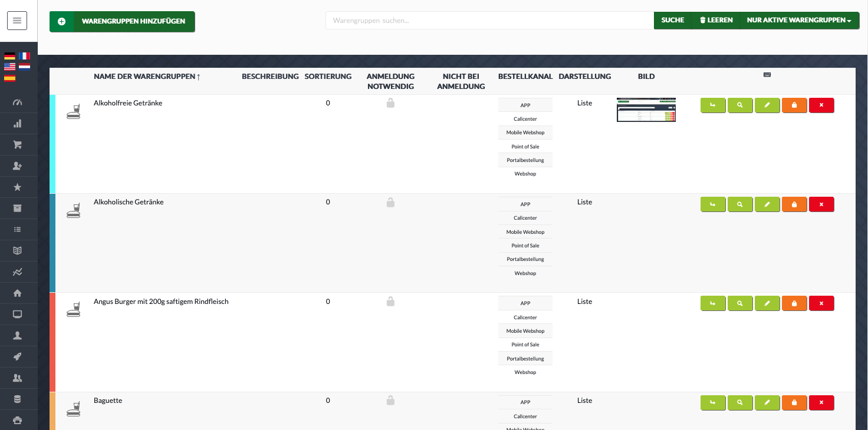The image size is (868, 430).
Task: Open list sidebar icon
Action: point(17,230)
